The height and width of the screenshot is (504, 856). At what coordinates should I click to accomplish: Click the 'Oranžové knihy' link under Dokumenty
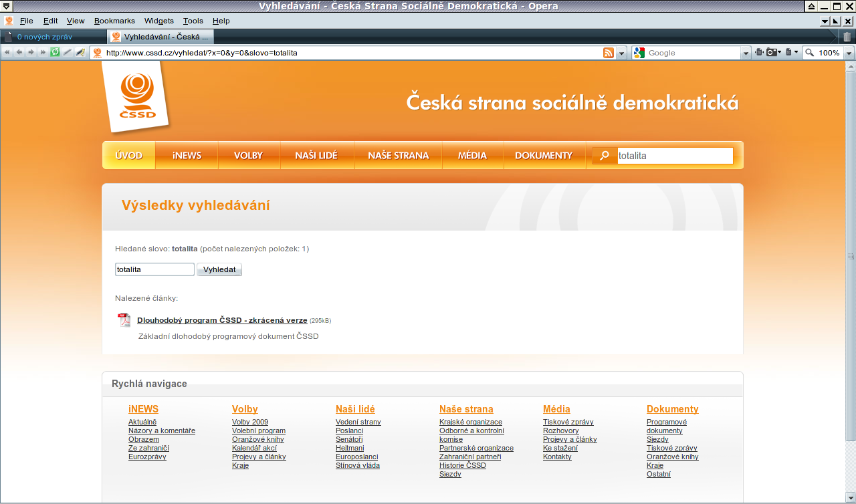click(x=673, y=457)
